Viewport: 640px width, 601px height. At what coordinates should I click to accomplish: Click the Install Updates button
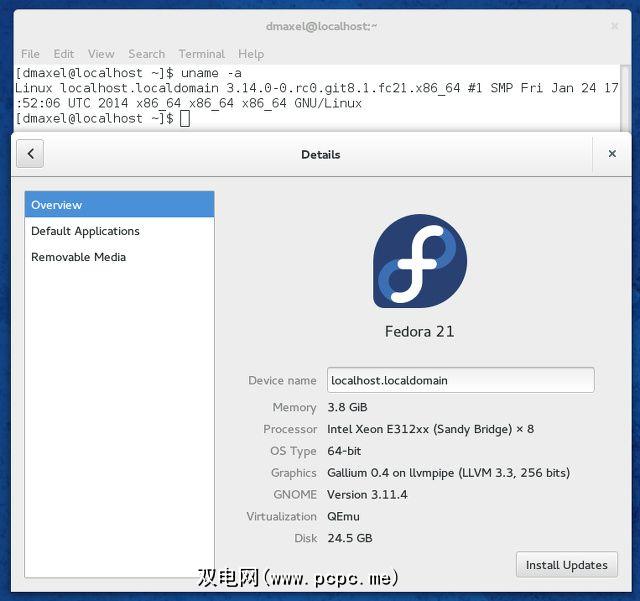[567, 565]
